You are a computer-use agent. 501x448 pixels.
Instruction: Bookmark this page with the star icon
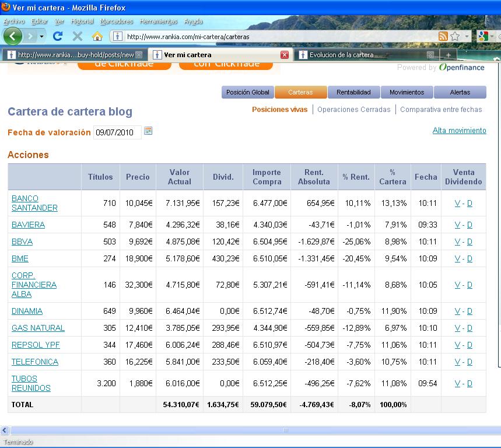click(x=455, y=36)
